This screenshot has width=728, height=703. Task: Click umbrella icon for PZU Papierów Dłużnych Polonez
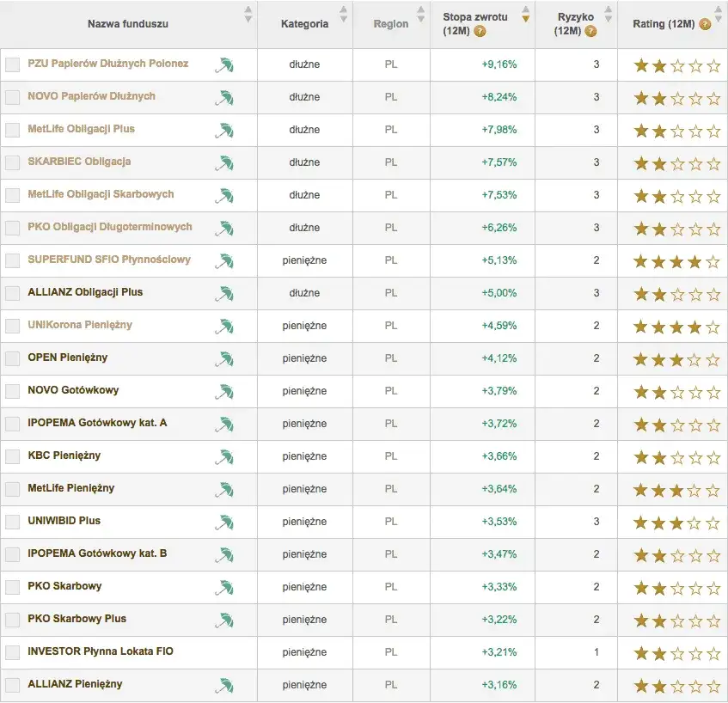[224, 65]
